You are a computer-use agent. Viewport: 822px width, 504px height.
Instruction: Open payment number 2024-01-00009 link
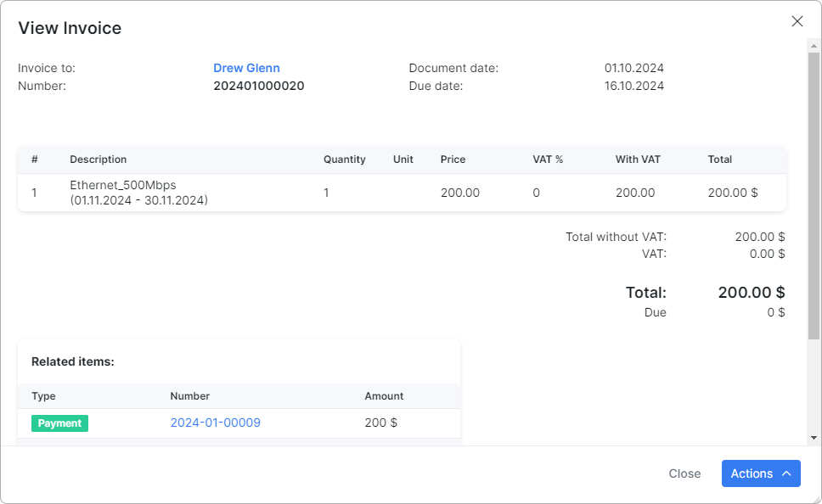pyautogui.click(x=216, y=423)
